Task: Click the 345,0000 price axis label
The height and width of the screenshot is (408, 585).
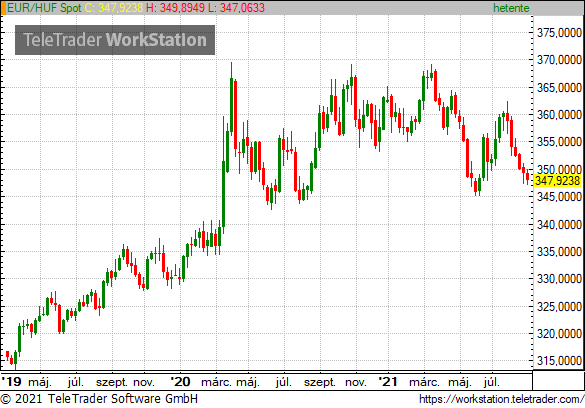Action: tap(559, 197)
